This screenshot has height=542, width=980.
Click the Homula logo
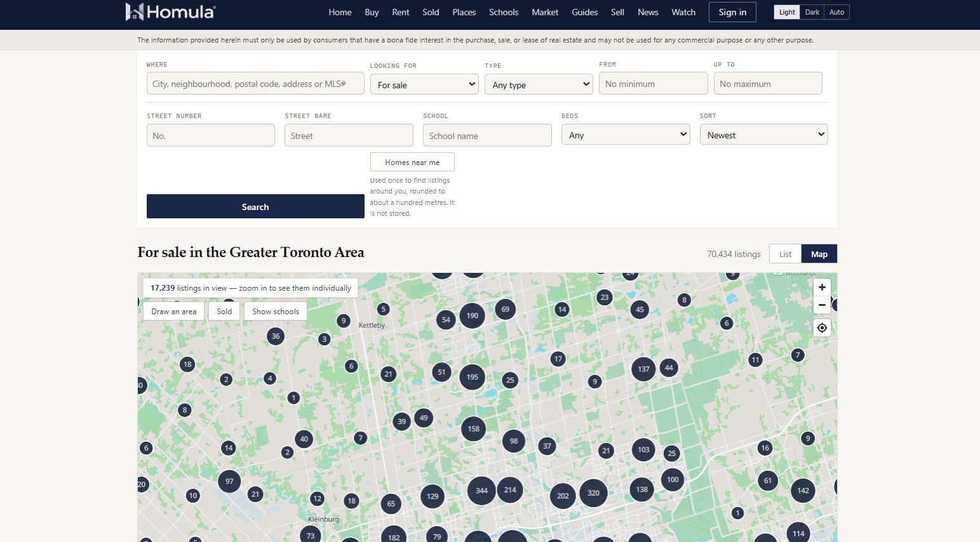point(170,11)
